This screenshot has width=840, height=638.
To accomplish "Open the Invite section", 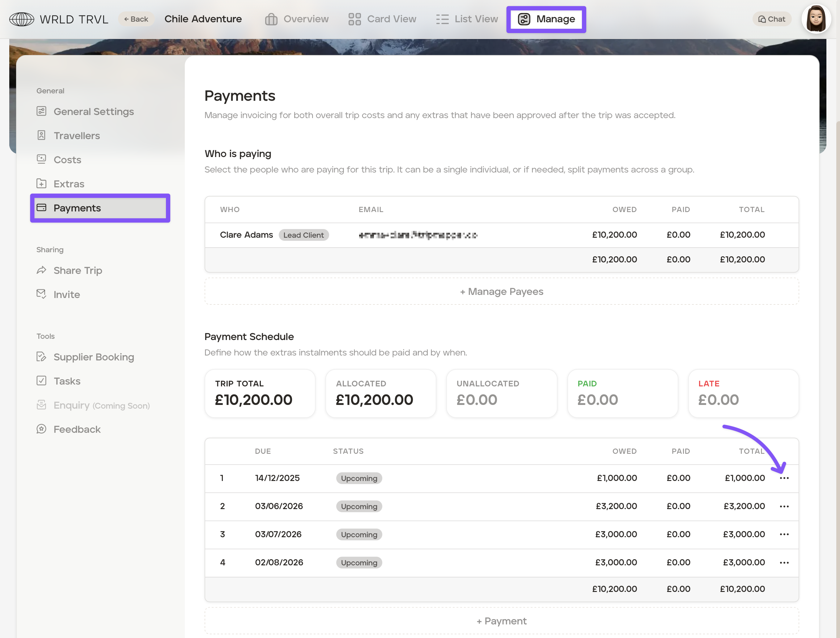I will pos(66,295).
